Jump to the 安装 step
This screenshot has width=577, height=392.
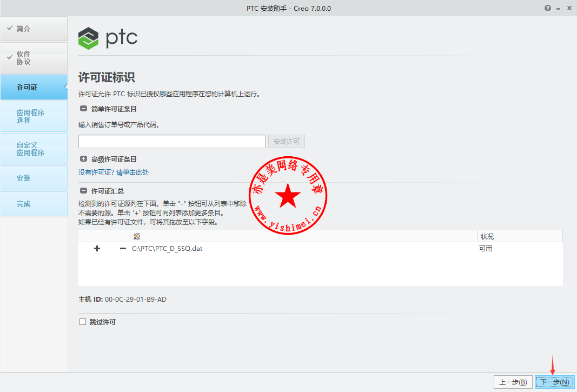pyautogui.click(x=34, y=178)
